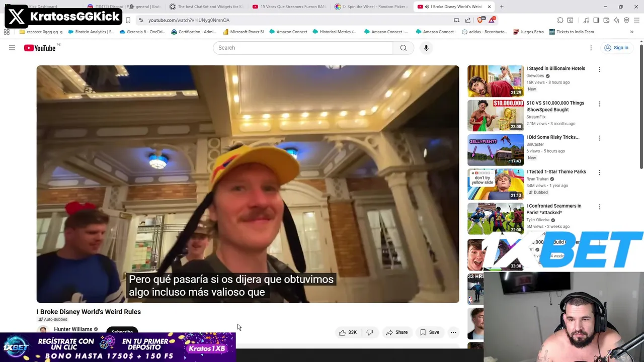Open Juegos Retro bookmark

click(x=528, y=32)
